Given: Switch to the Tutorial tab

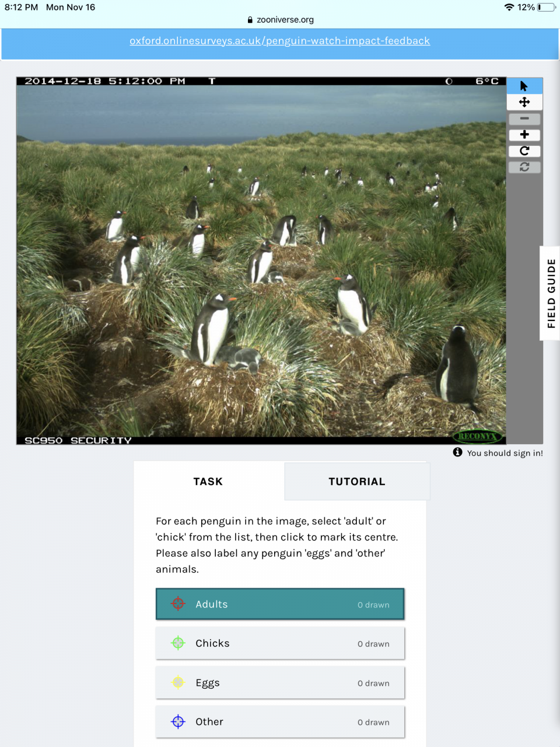Looking at the screenshot, I should coord(357,481).
